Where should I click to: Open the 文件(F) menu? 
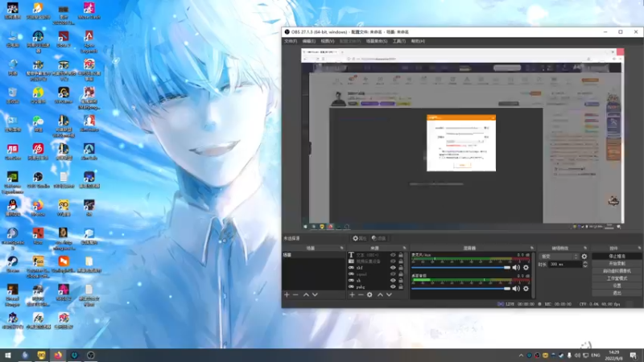pyautogui.click(x=291, y=41)
